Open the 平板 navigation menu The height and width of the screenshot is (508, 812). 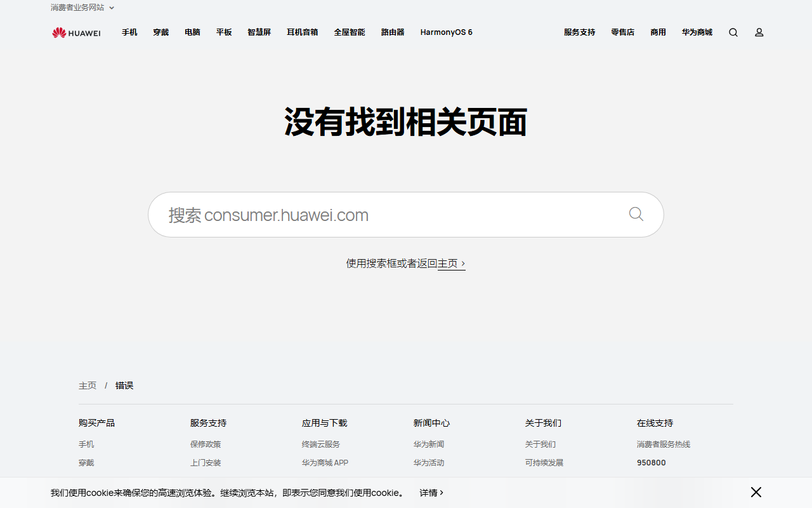click(x=224, y=32)
